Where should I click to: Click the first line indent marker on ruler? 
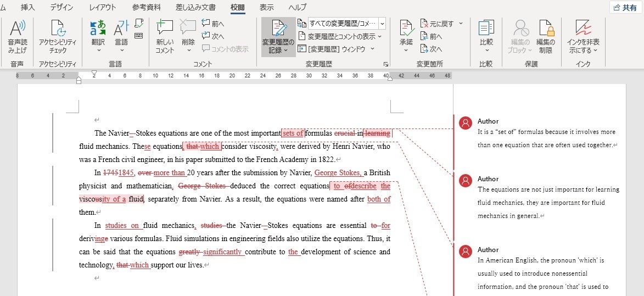point(94,72)
